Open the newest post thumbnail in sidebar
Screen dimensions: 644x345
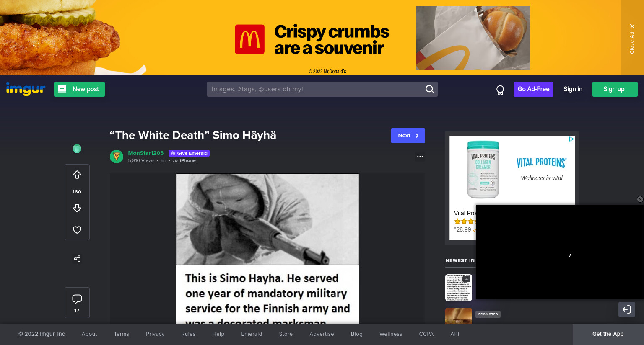459,288
